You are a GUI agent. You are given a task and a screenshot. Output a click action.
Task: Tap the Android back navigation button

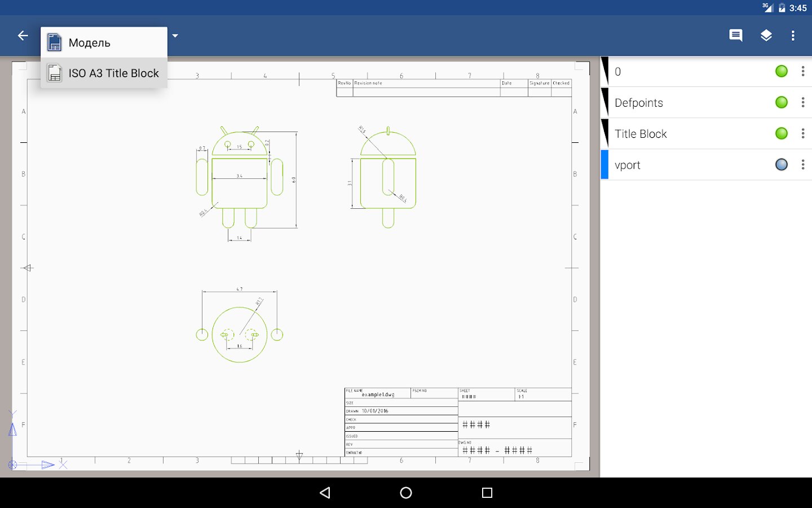click(325, 493)
